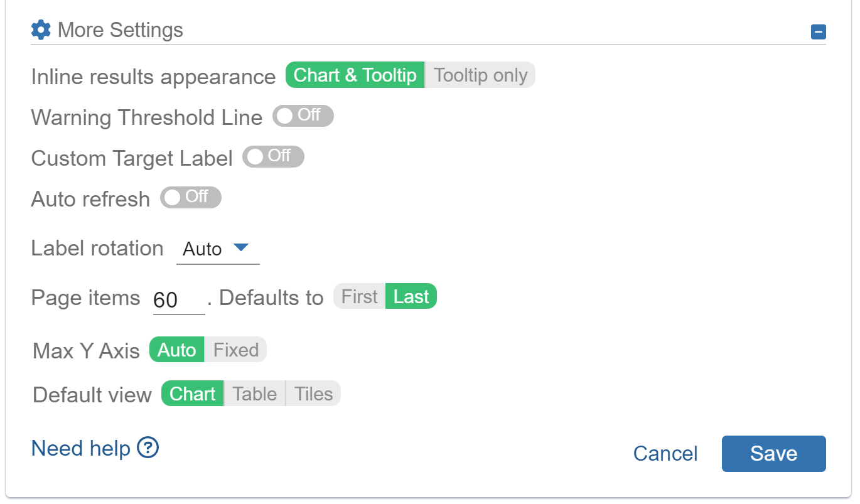860x504 pixels.
Task: Switch default view to Table
Action: pyautogui.click(x=254, y=394)
